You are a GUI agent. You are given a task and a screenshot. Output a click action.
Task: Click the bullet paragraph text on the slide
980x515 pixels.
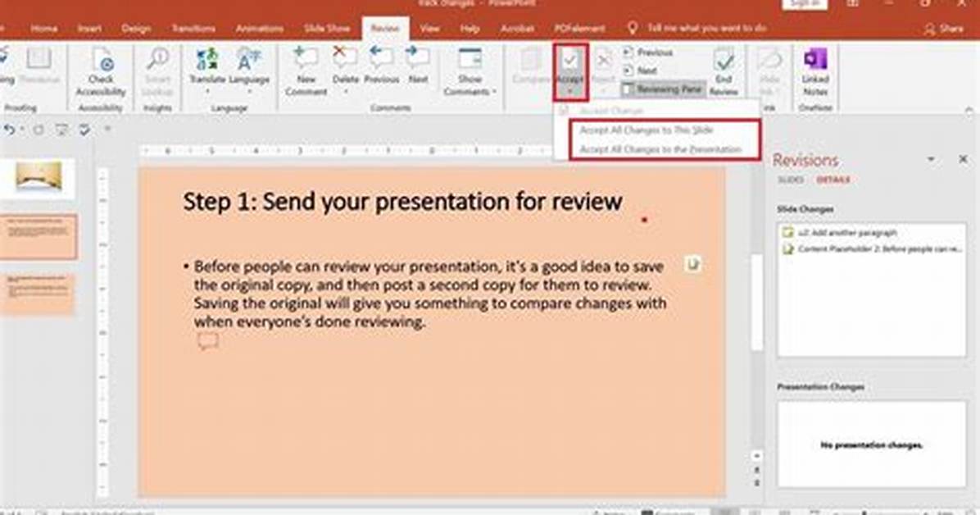point(429,294)
